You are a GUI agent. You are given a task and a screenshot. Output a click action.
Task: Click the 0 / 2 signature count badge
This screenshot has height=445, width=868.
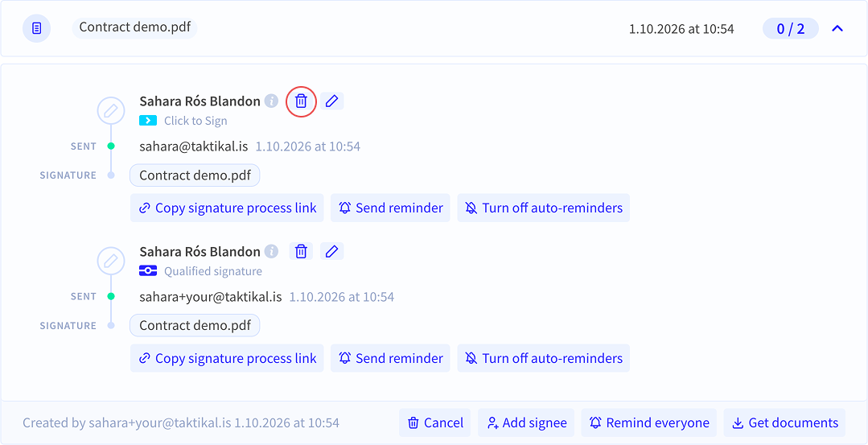point(791,28)
